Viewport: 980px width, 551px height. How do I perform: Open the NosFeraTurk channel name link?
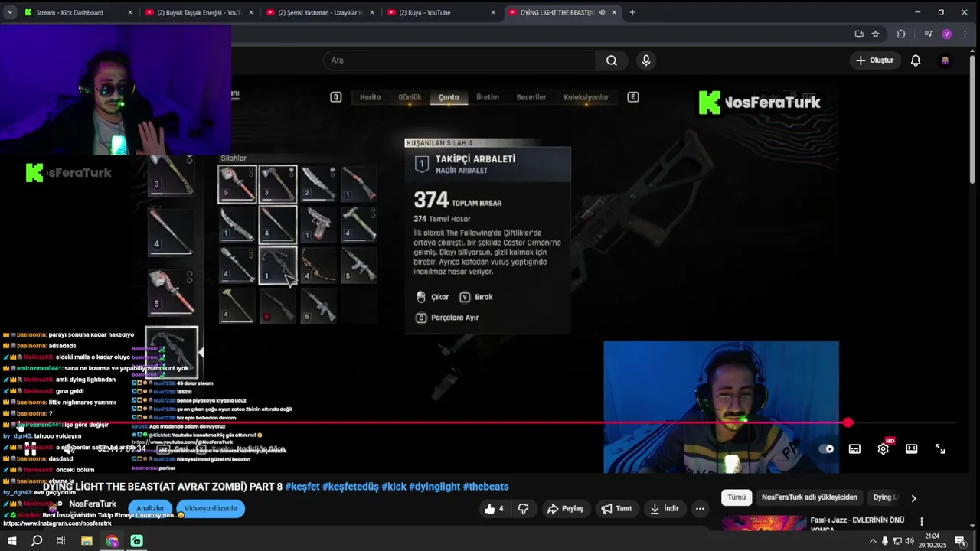pyautogui.click(x=93, y=504)
